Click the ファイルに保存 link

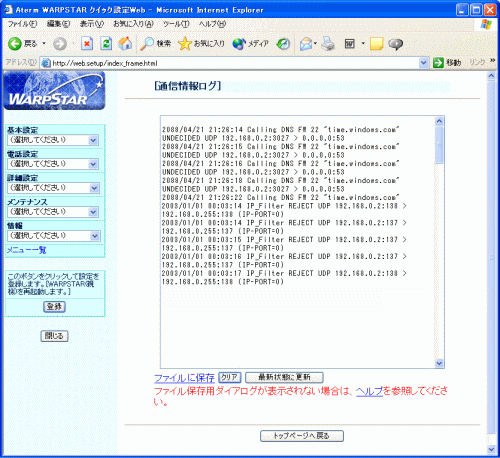[x=184, y=378]
